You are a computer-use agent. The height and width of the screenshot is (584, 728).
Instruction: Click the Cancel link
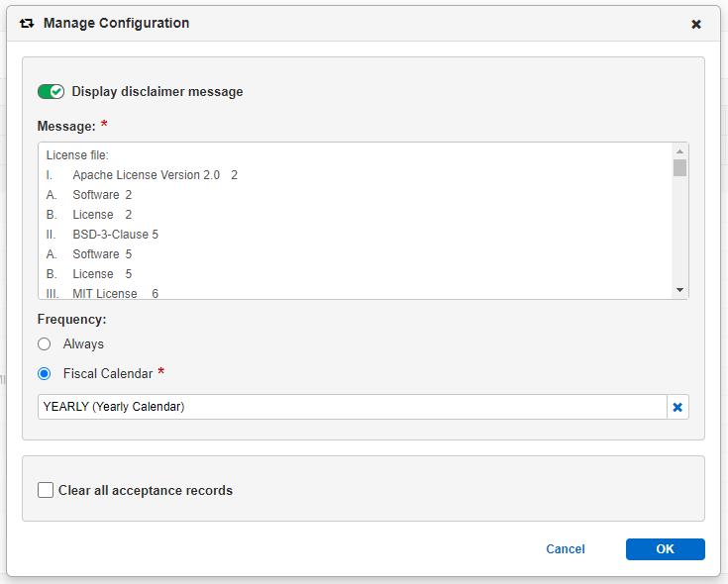tap(565, 549)
